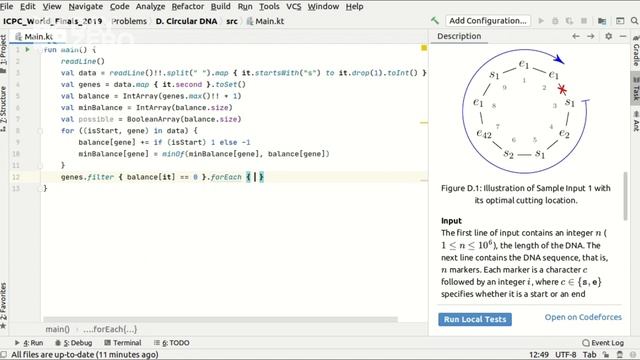This screenshot has height=360, width=640.
Task: Open the 4: Run tool window
Action: click(29, 343)
